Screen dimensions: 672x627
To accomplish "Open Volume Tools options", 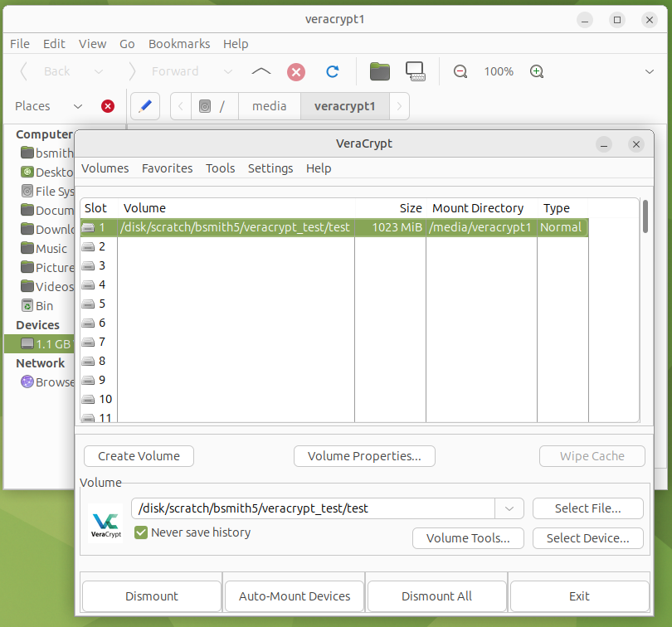I will click(468, 538).
